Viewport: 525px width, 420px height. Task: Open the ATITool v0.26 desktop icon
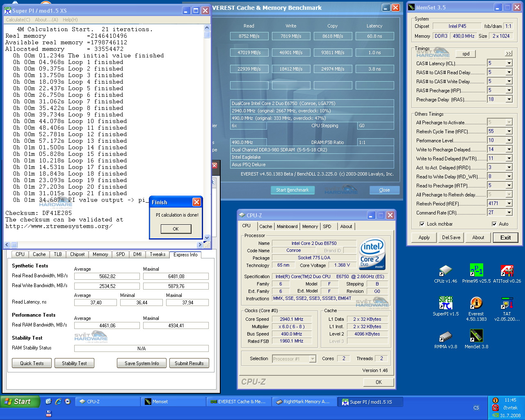click(x=507, y=271)
